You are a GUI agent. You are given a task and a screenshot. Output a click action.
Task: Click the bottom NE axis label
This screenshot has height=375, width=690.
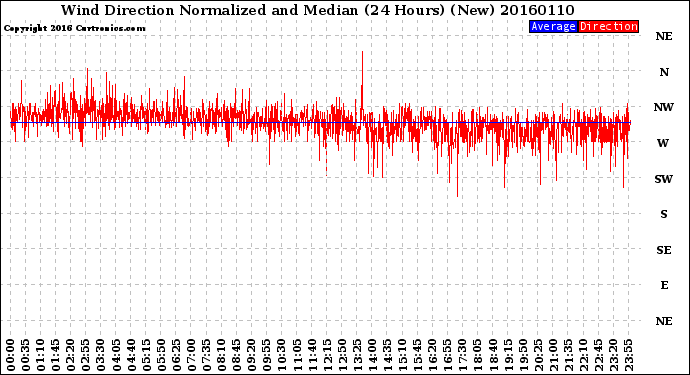coord(664,321)
